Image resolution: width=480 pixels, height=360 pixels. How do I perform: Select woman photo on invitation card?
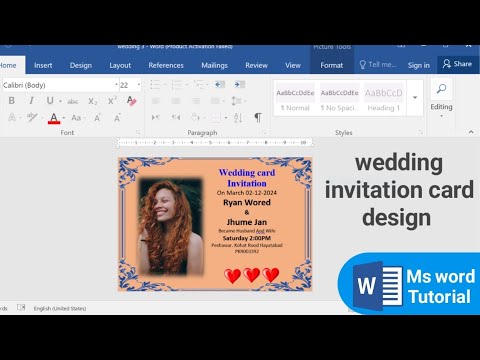pyautogui.click(x=171, y=228)
